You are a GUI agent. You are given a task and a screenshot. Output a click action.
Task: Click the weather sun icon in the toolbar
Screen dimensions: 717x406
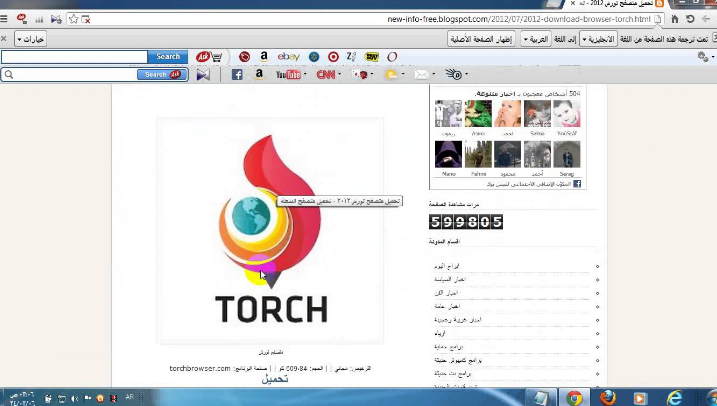[391, 75]
